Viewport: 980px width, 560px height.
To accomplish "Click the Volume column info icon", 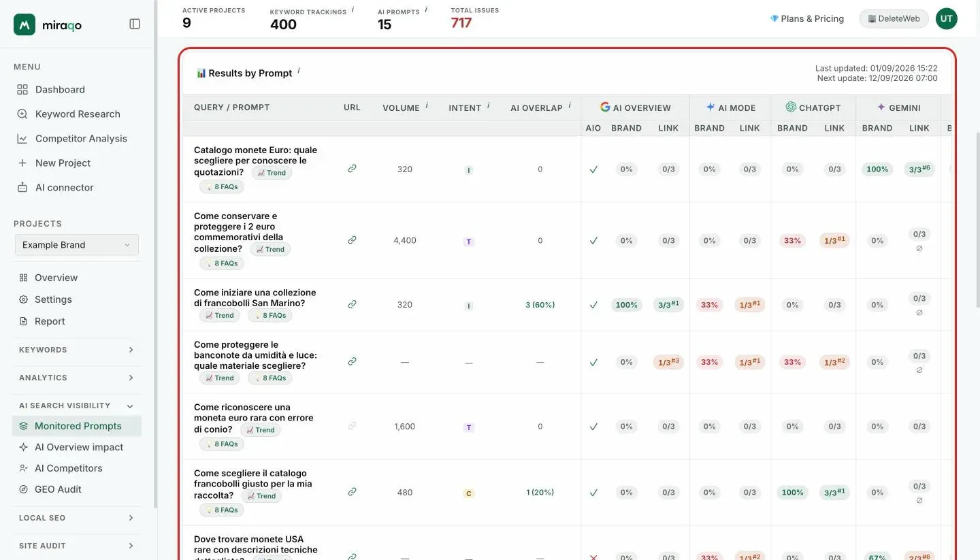I will coord(427,105).
